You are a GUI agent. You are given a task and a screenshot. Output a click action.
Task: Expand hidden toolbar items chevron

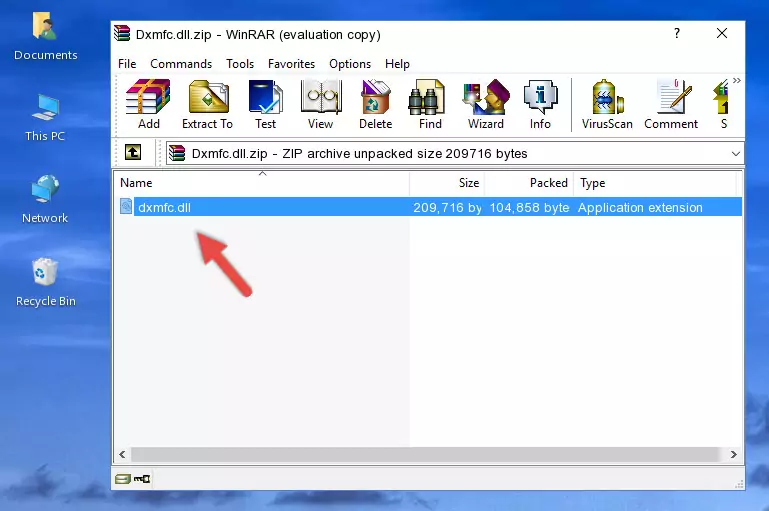tap(737, 80)
